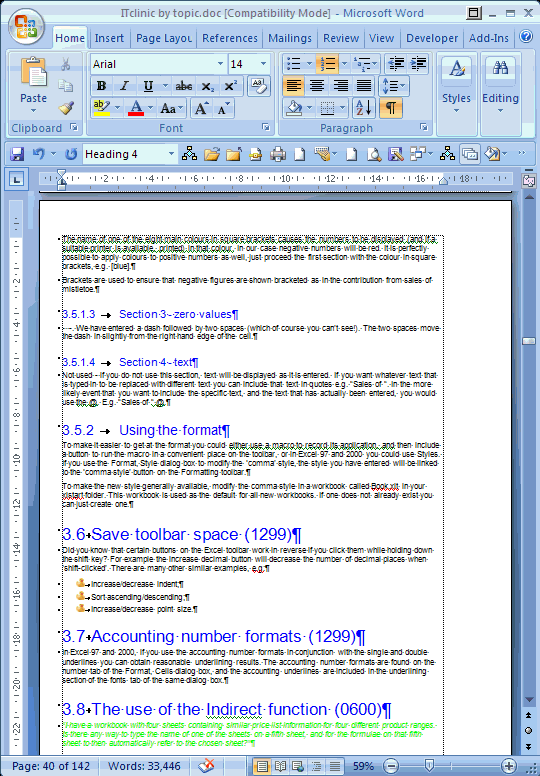
Task: Open font color dropdown arrow
Action: pyautogui.click(x=150, y=108)
